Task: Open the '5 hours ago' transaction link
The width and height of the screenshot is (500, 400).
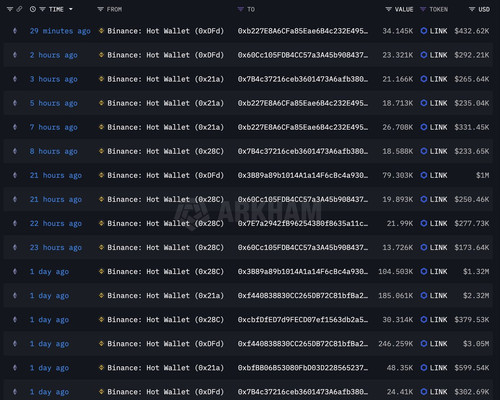Action: [53, 103]
